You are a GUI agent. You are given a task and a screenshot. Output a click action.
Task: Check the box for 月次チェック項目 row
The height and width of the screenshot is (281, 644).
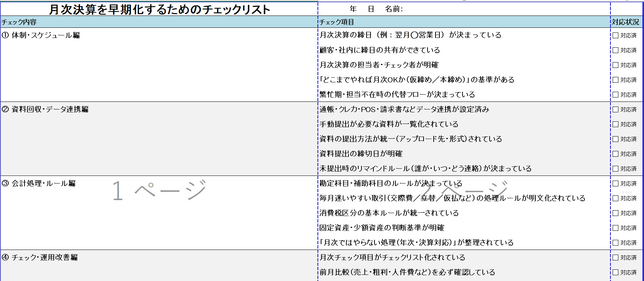coord(615,258)
